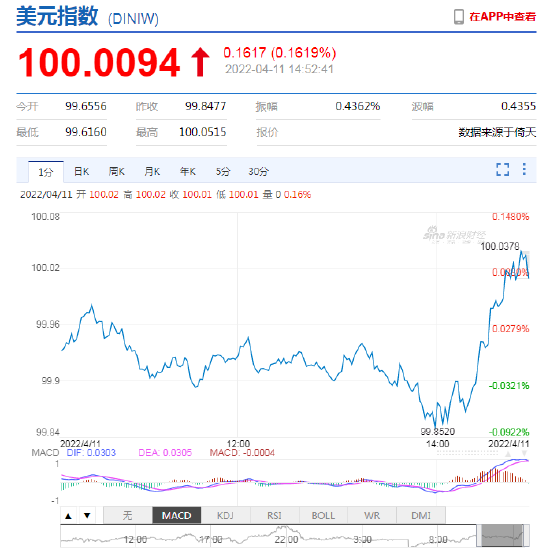Click the left handle of the range selector

(478, 536)
